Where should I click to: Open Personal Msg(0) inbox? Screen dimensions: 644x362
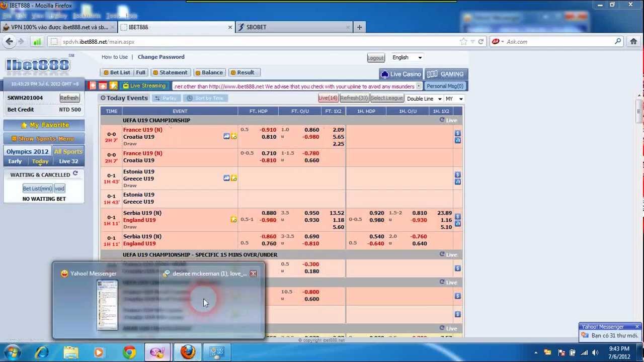click(x=445, y=86)
